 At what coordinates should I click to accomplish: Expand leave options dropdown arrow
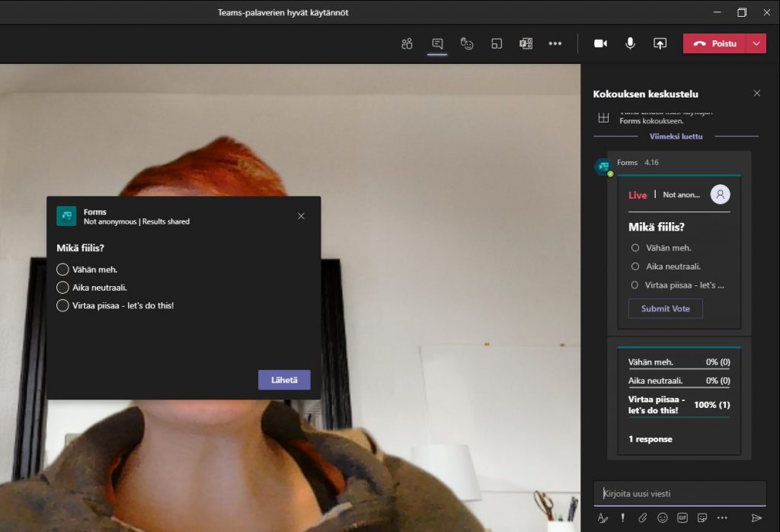click(x=756, y=43)
